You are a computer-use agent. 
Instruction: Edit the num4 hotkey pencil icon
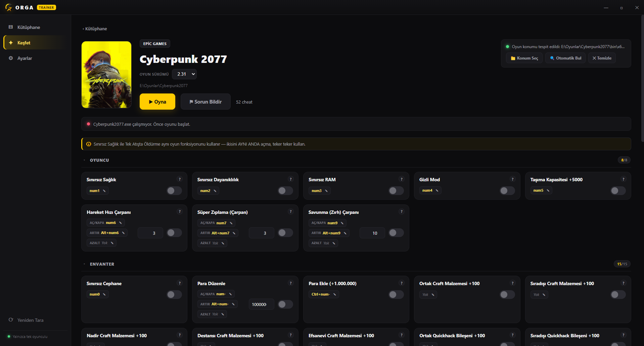click(x=437, y=190)
